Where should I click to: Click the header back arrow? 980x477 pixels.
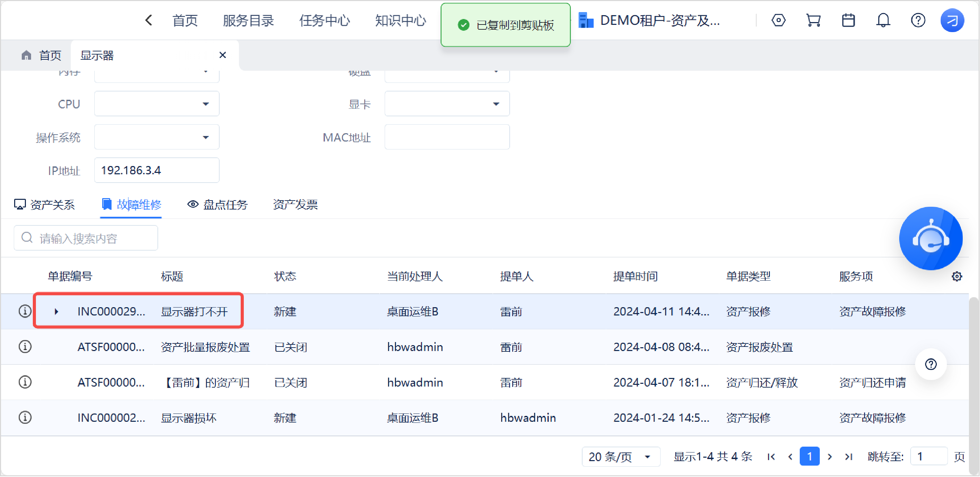pyautogui.click(x=149, y=20)
